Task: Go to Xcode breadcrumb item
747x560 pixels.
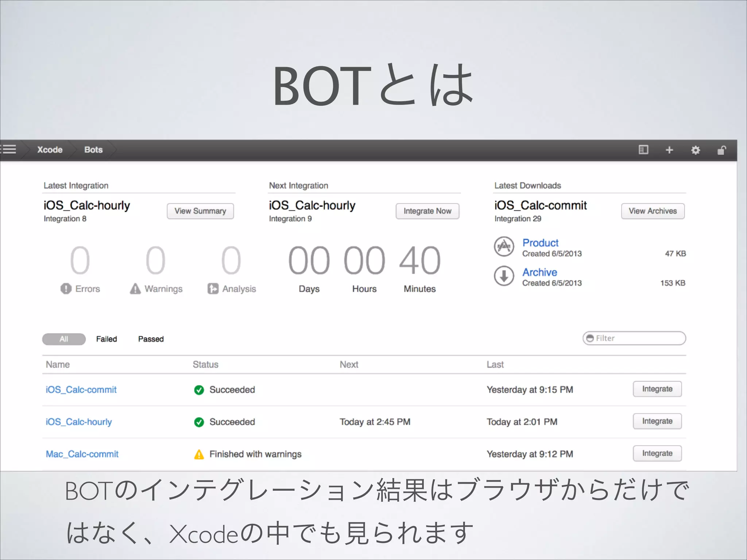Action: [x=50, y=150]
